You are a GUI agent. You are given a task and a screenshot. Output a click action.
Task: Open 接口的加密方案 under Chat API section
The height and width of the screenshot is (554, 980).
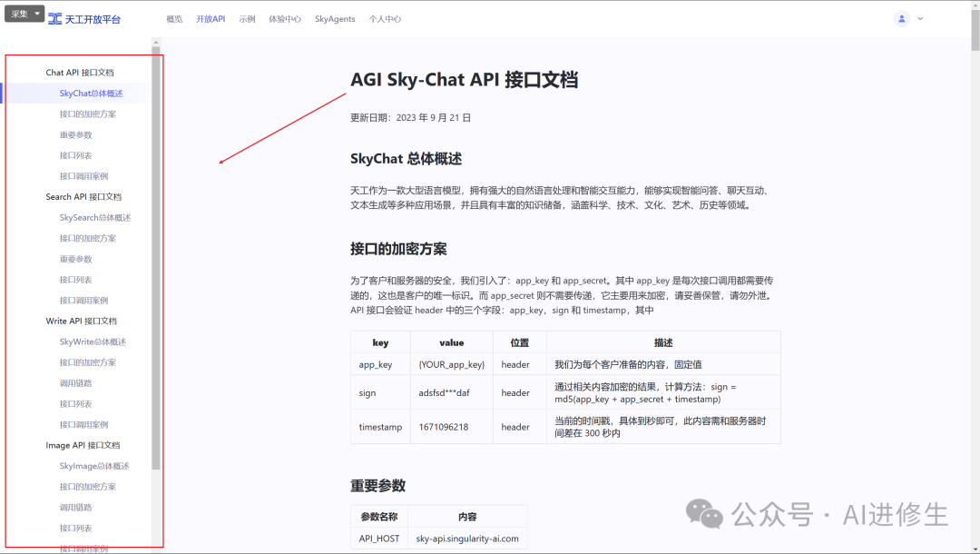87,114
